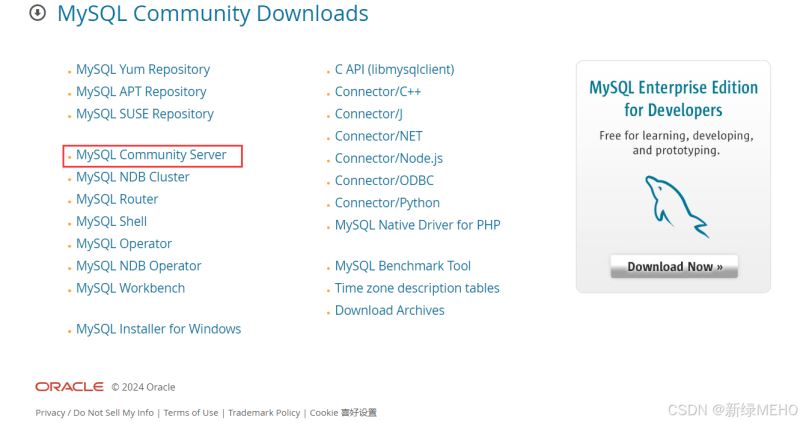The width and height of the screenshot is (800, 423).
Task: Go to MySQL Router download
Action: (x=117, y=199)
